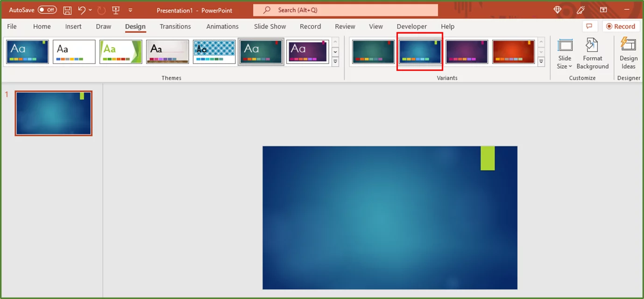Open the comments pane
The image size is (644, 299).
point(589,26)
